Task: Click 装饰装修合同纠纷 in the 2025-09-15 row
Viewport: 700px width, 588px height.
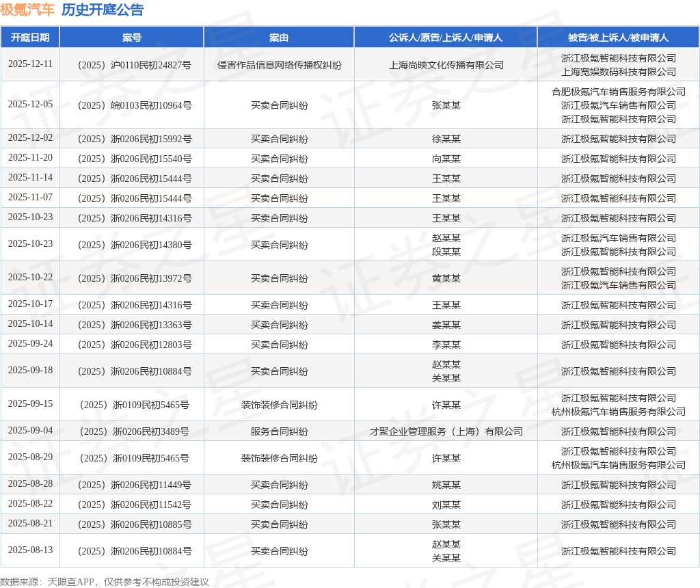Action: point(279,405)
